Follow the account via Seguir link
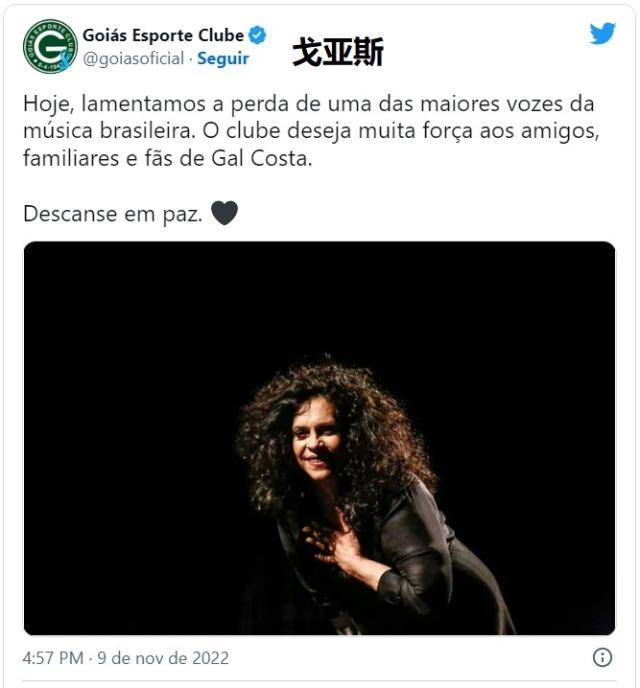This screenshot has width=640, height=688. coord(223,59)
